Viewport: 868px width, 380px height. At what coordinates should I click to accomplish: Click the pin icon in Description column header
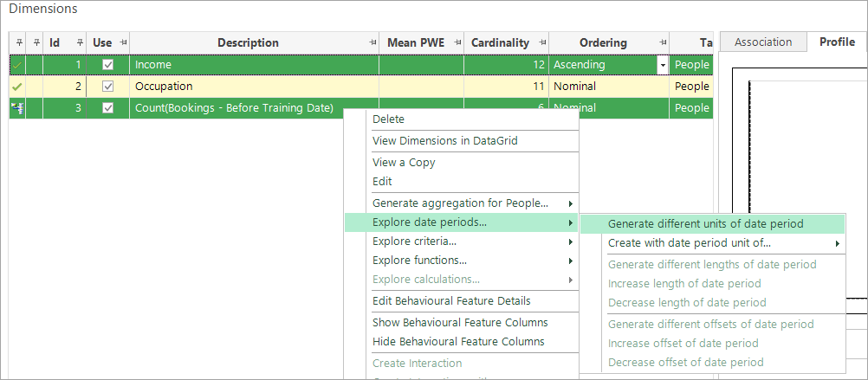pyautogui.click(x=372, y=42)
